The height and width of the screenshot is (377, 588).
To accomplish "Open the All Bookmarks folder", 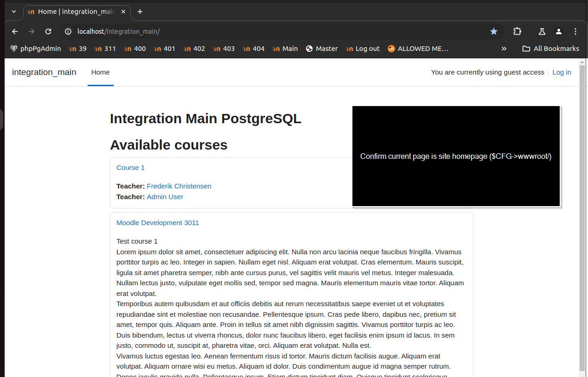I will pos(550,48).
